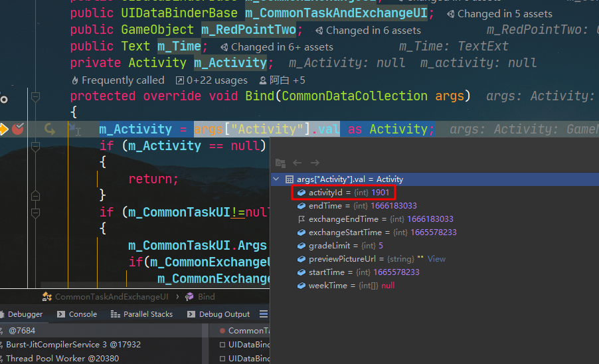Click the table icon beside args["Activity"].val

click(x=290, y=179)
